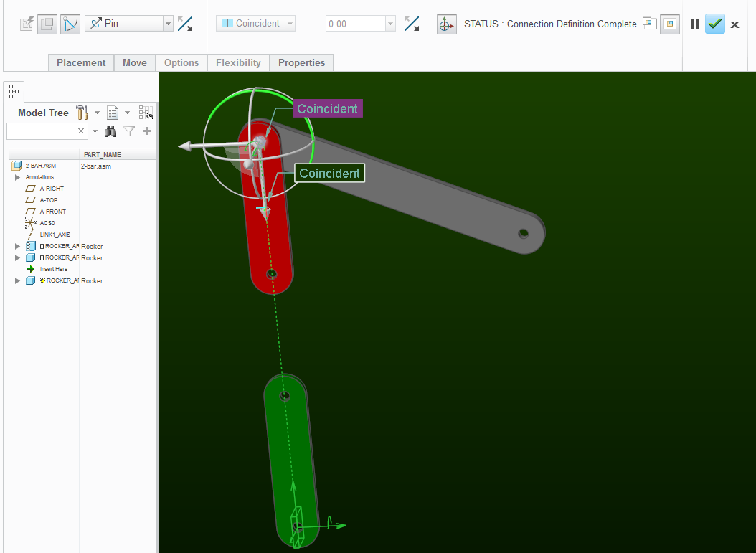Screen dimensions: 756x553
Task: Flip constraint orientation icon beside offset field
Action: pos(412,24)
